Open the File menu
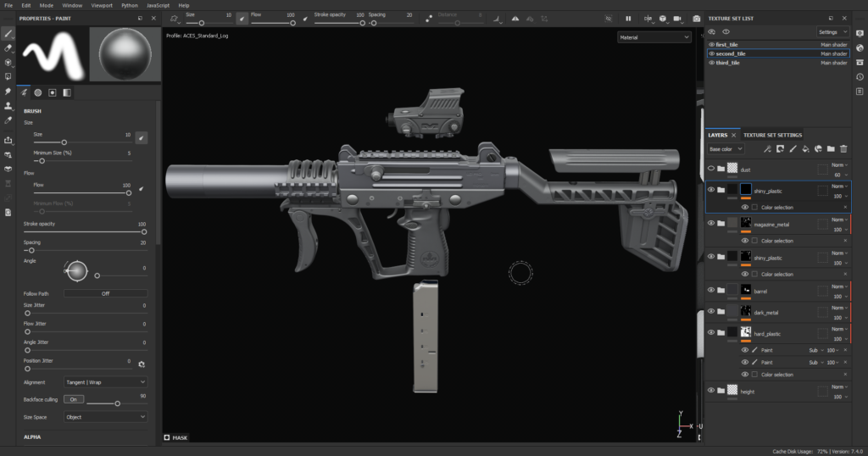 tap(8, 5)
